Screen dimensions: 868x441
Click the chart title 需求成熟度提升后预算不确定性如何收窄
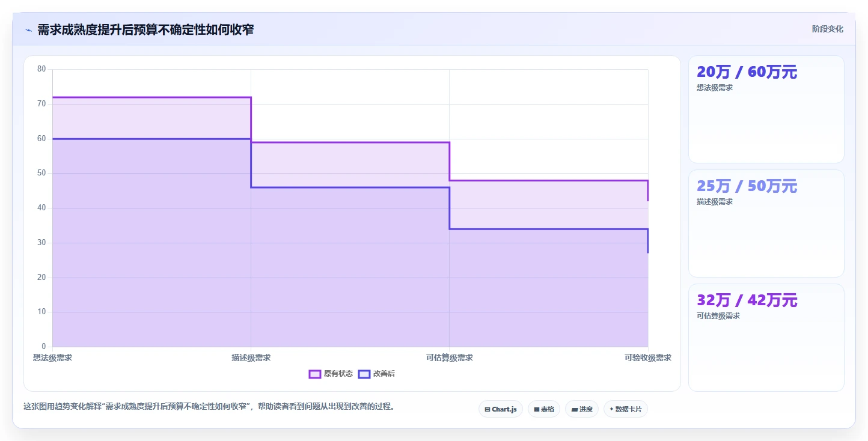145,29
